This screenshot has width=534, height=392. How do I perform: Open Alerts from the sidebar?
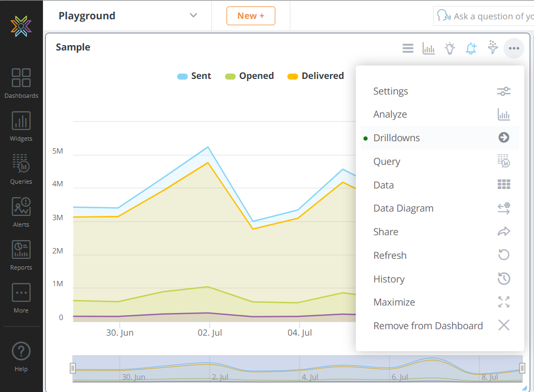pos(21,212)
